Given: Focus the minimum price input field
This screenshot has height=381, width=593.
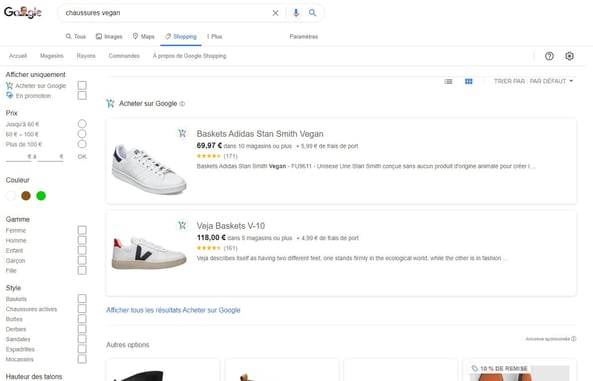Looking at the screenshot, I should [x=18, y=157].
